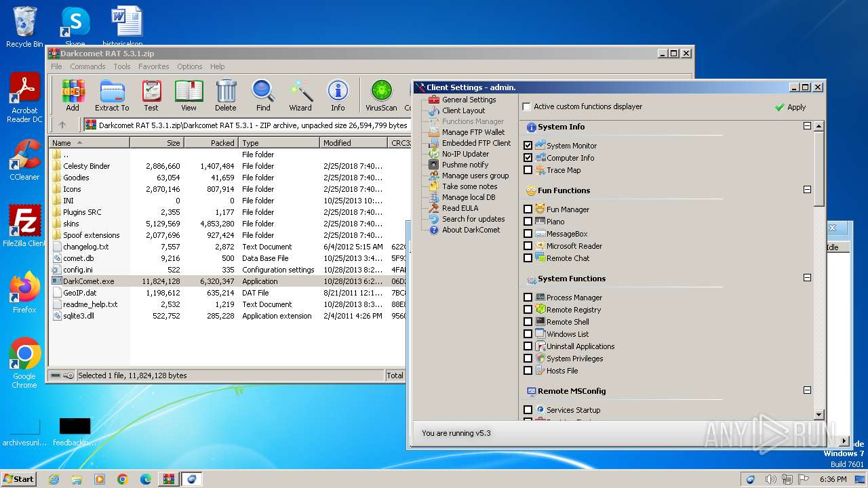Open Manage local DB entry
Image resolution: width=868 pixels, height=488 pixels.
468,197
